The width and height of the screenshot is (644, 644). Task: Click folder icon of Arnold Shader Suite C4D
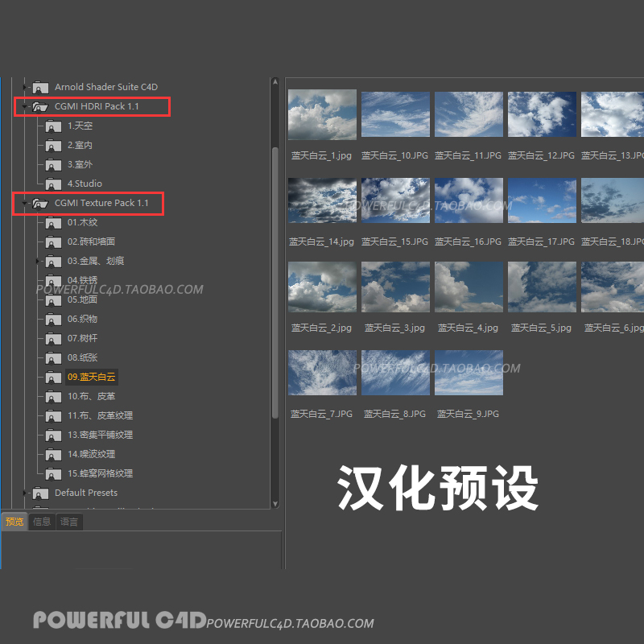(x=41, y=87)
